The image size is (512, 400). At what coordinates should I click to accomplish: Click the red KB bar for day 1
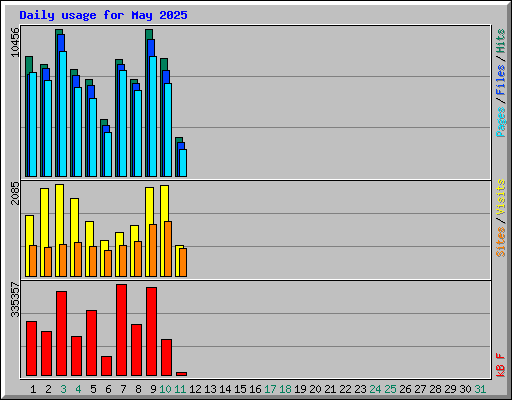pyautogui.click(x=31, y=349)
